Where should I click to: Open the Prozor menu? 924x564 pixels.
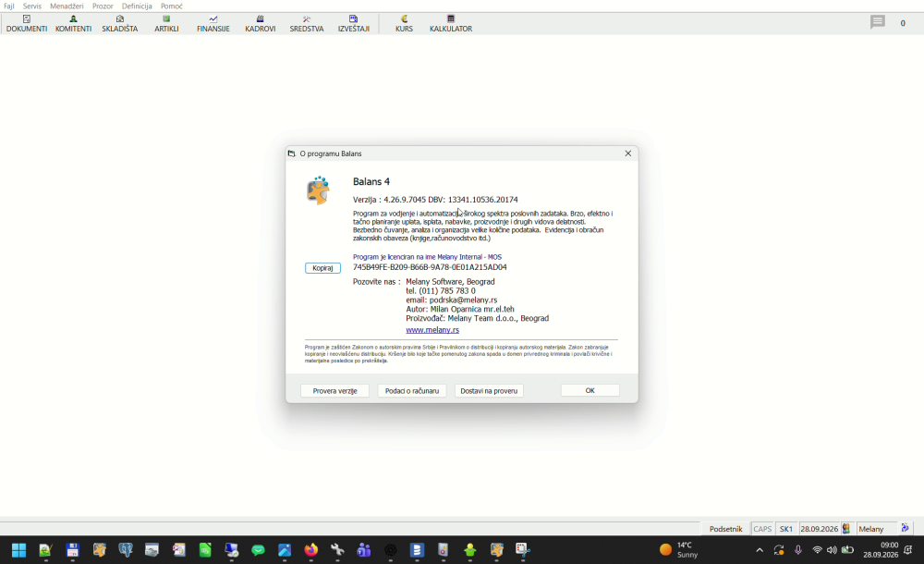point(103,6)
